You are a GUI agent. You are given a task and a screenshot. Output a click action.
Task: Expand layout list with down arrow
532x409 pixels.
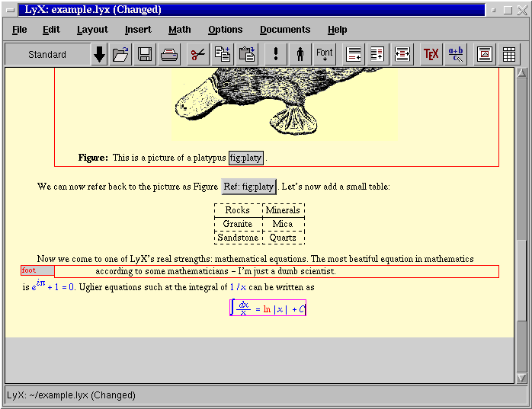click(x=99, y=55)
